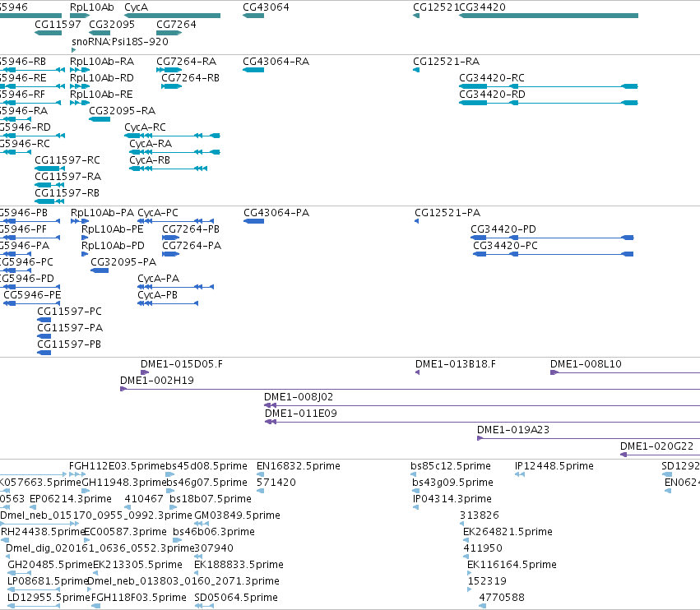Image resolution: width=700 pixels, height=610 pixels.
Task: Click the RpL10Ab-RE transcript label
Action: [x=101, y=95]
